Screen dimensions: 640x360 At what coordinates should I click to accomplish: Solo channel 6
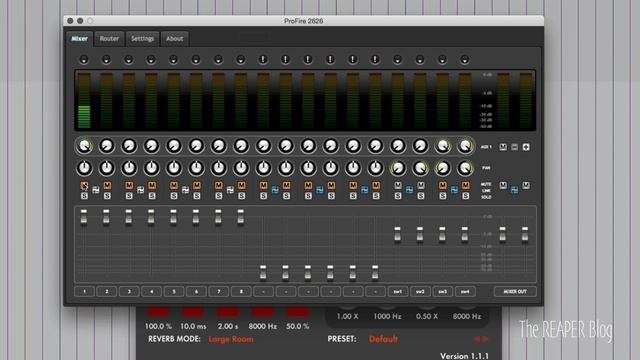point(197,196)
